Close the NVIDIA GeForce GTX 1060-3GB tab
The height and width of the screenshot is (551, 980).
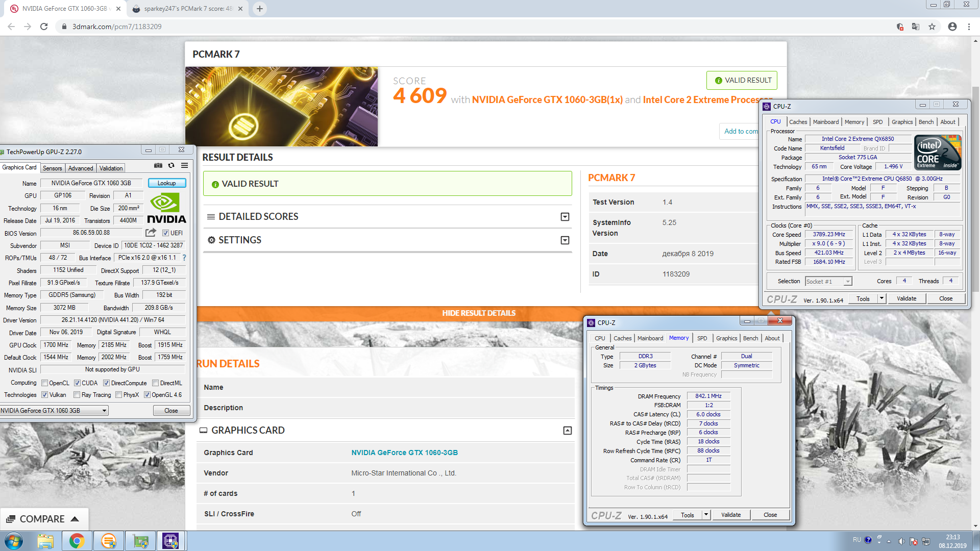click(118, 9)
